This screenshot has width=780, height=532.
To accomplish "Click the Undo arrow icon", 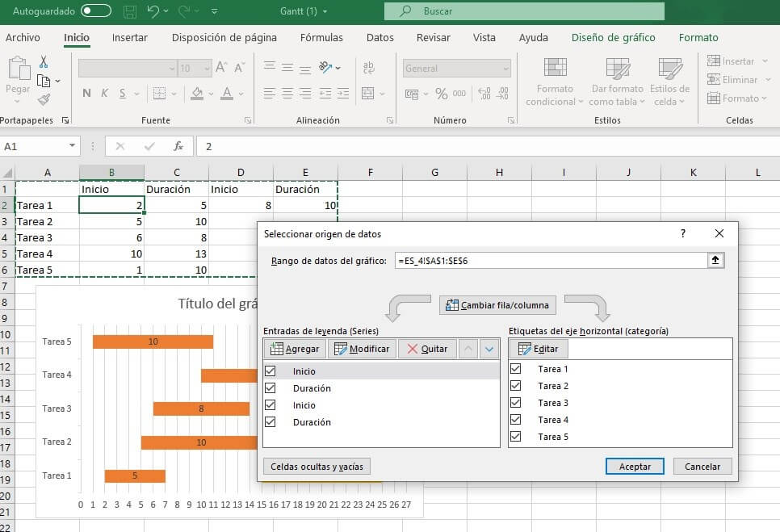I will [153, 11].
